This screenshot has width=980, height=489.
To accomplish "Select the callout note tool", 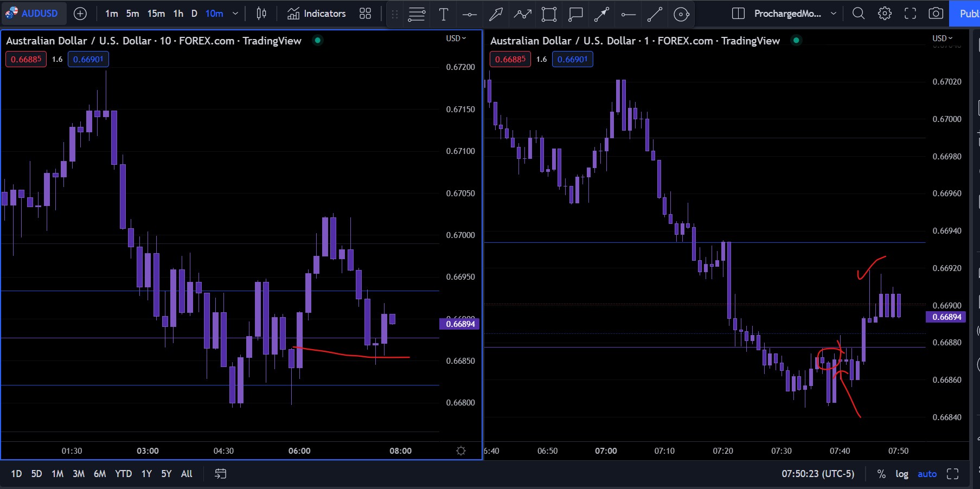I will click(x=575, y=15).
